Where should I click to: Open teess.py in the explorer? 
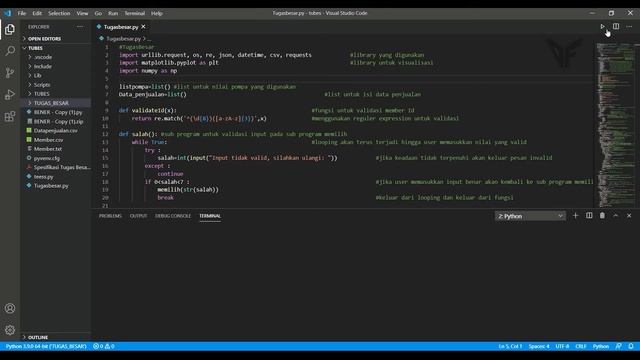43,177
